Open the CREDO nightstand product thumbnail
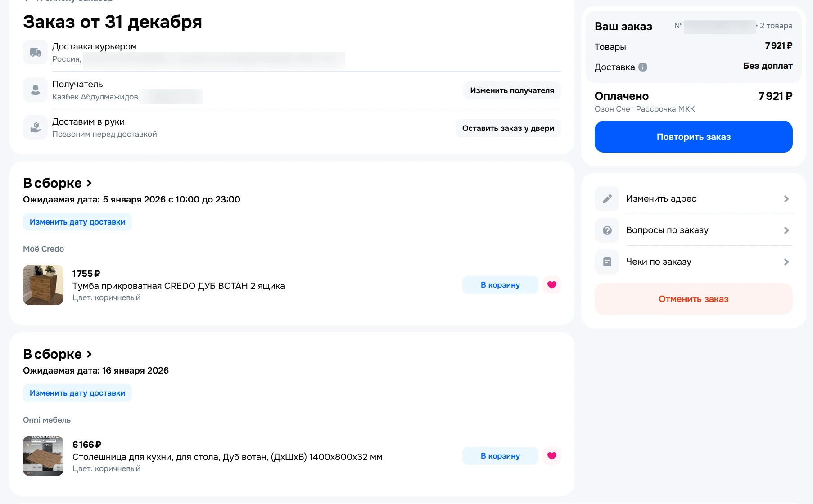The image size is (813, 504). [43, 285]
